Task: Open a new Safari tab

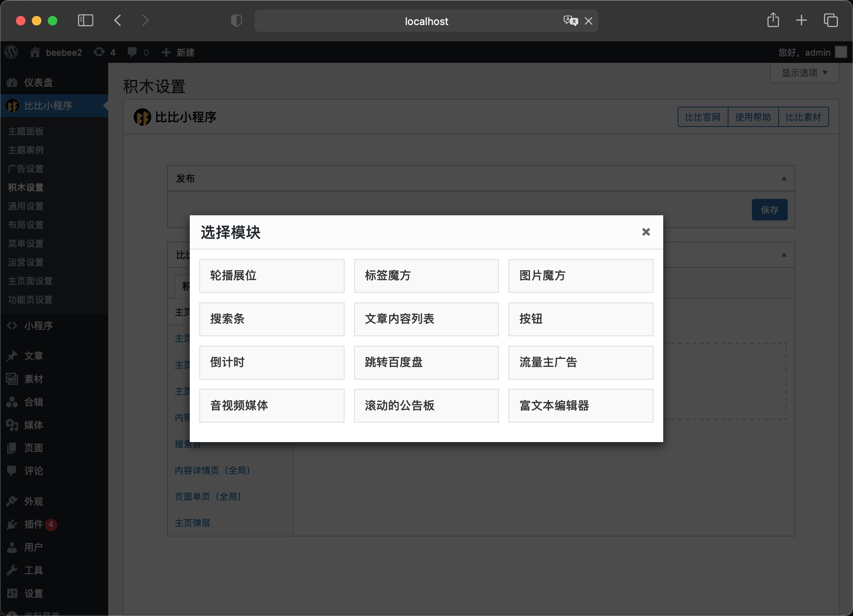Action: point(801,20)
